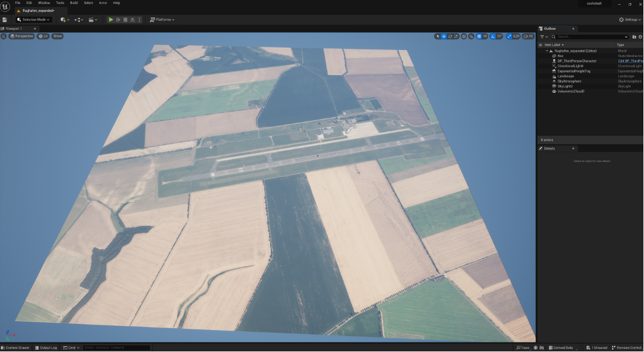Open the camera speed setting

528,36
